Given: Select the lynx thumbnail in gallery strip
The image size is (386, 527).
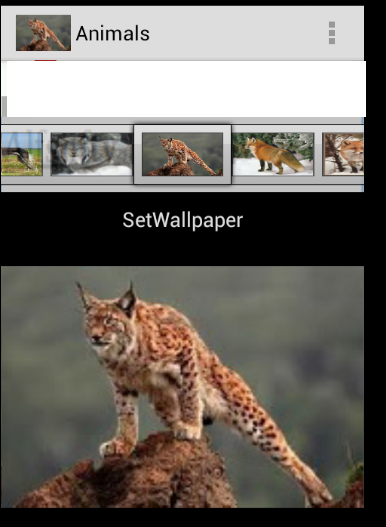Looking at the screenshot, I should tap(182, 154).
